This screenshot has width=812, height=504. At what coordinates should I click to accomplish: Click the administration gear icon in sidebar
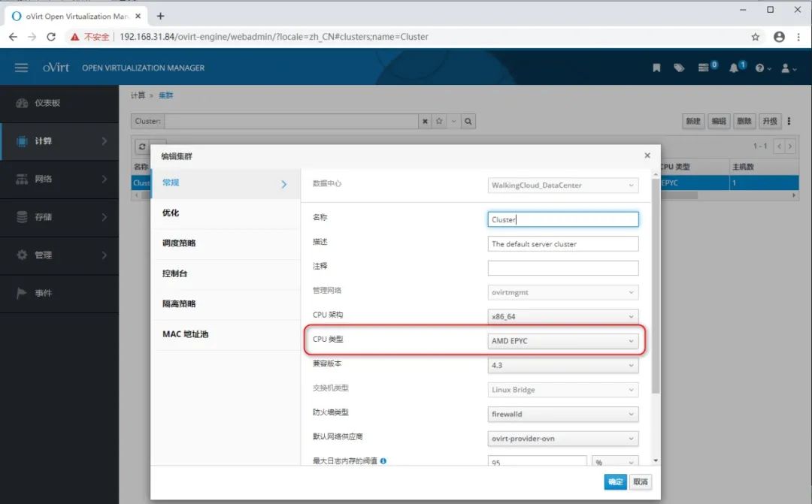22,255
